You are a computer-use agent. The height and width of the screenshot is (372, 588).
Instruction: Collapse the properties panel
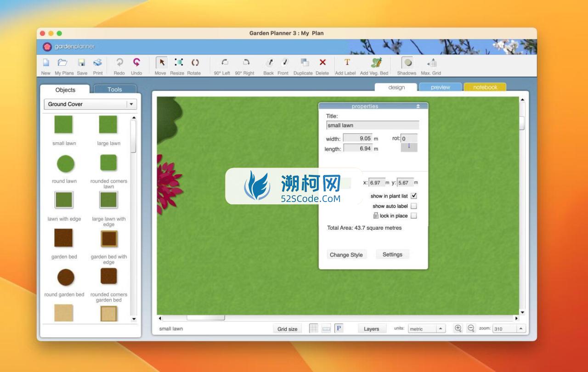[418, 106]
